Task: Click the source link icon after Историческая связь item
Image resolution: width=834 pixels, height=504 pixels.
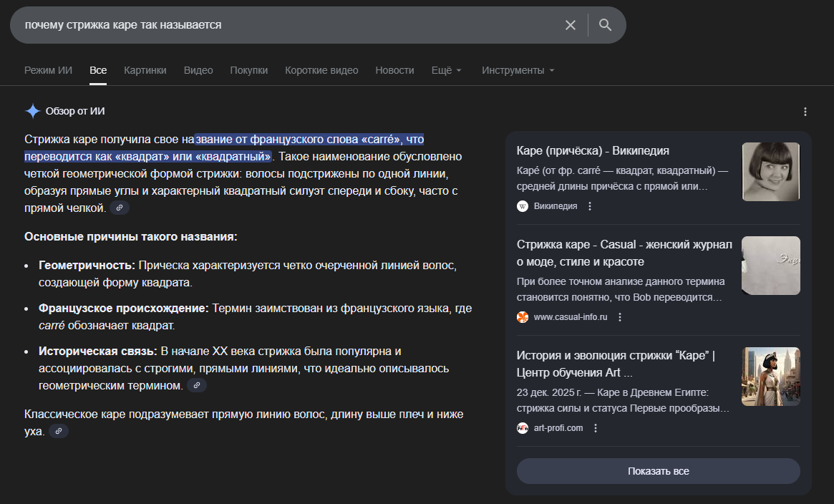Action: 197,386
